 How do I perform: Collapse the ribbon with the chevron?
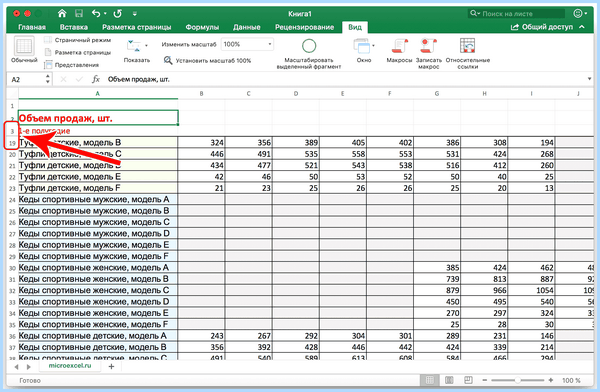point(582,27)
